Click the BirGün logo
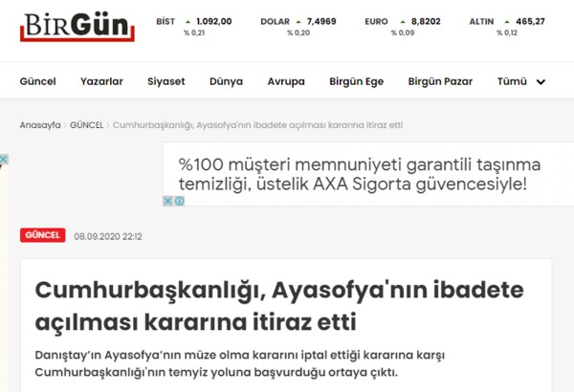 (x=77, y=27)
